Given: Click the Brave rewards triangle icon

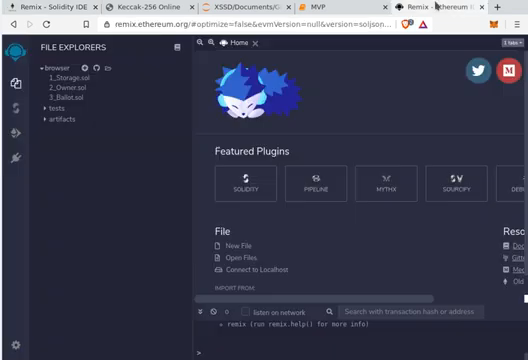Looking at the screenshot, I should 423,25.
